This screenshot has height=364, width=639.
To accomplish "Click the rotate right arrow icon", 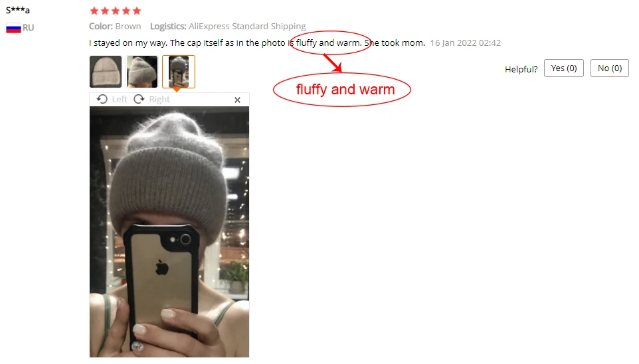I will click(139, 99).
